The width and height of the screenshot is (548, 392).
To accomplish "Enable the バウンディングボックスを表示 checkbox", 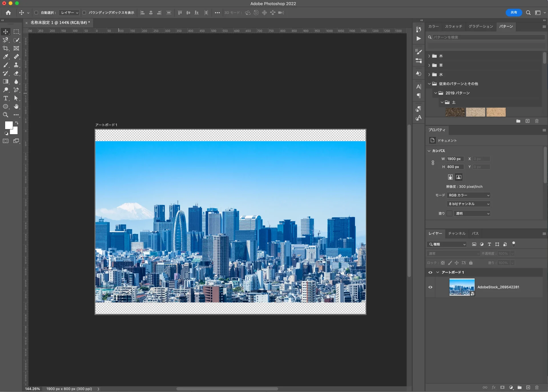I will pyautogui.click(x=84, y=13).
